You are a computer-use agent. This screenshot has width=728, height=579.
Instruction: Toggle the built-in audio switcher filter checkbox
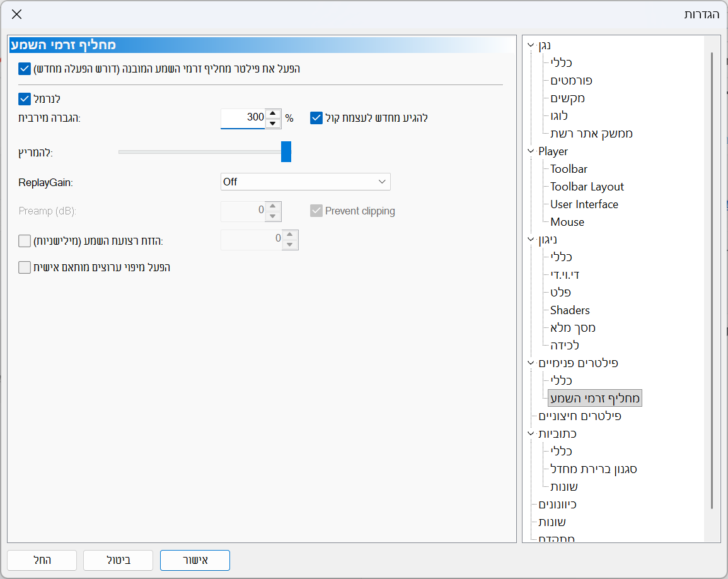(x=25, y=69)
